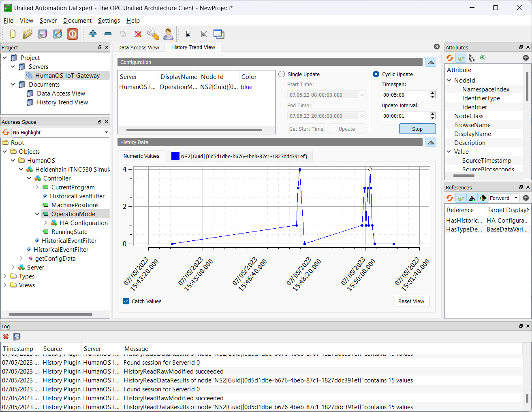This screenshot has width=532, height=412.
Task: Expand the Views folder
Action: [5, 285]
